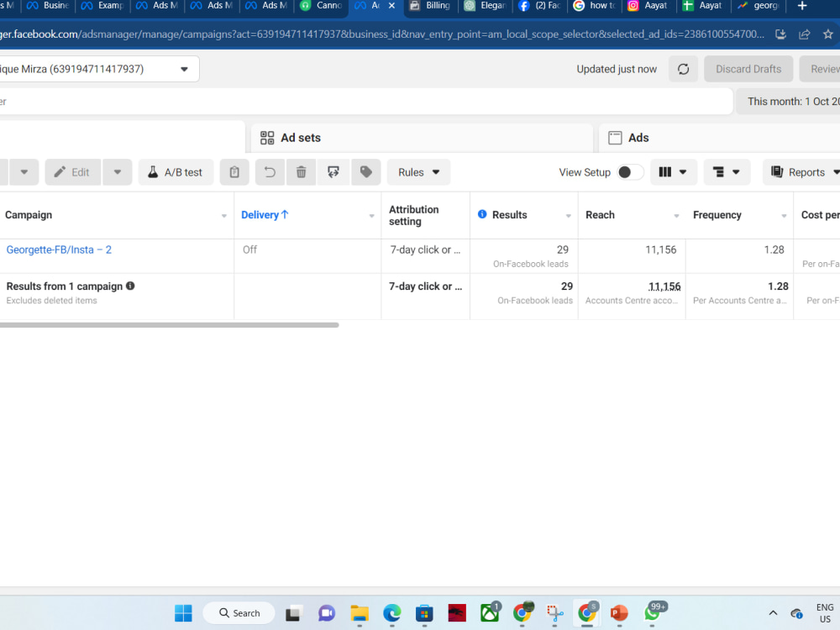The height and width of the screenshot is (630, 840).
Task: Open the Reach column options arrow
Action: pos(676,216)
